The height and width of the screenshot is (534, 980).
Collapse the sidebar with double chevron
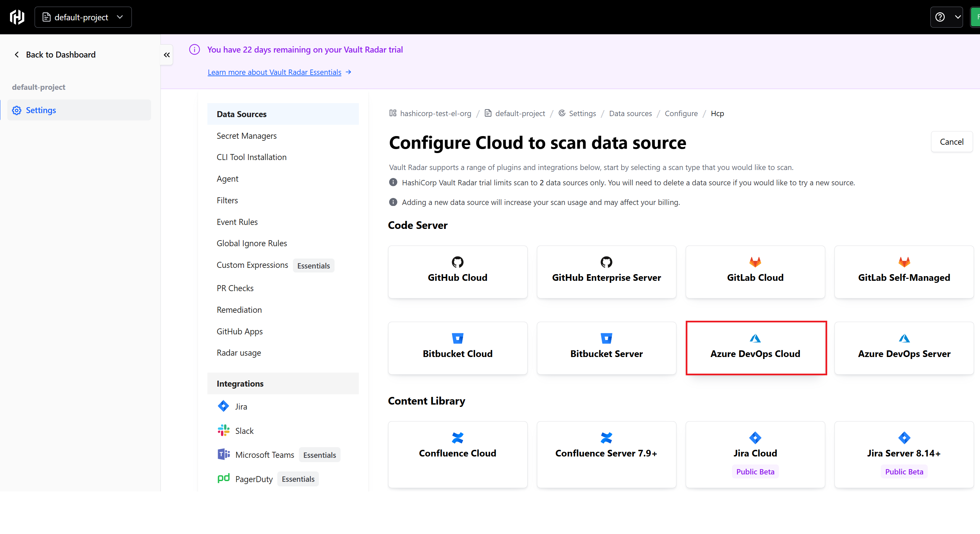[x=167, y=55]
